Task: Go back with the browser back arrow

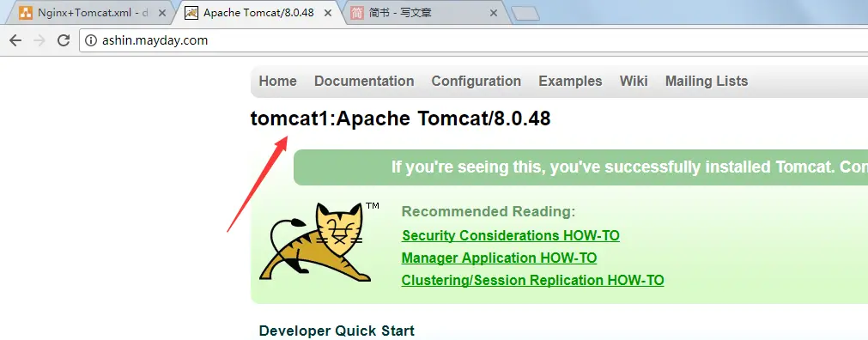Action: pyautogui.click(x=15, y=40)
